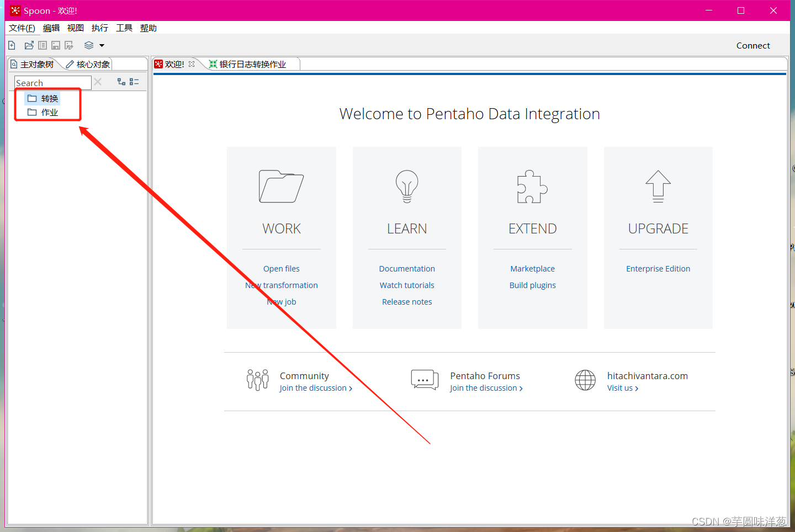The height and width of the screenshot is (532, 795).
Task: Select the 转换 folder in the tree
Action: click(x=43, y=98)
